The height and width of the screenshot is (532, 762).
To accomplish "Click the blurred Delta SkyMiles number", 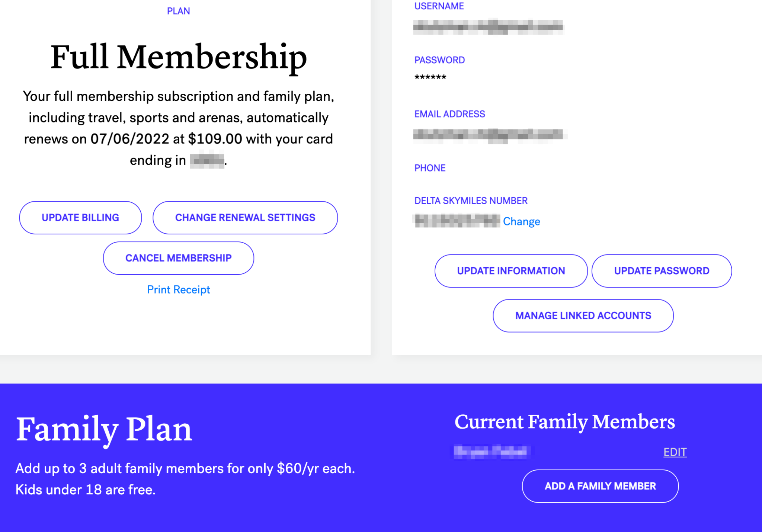I will pos(457,221).
